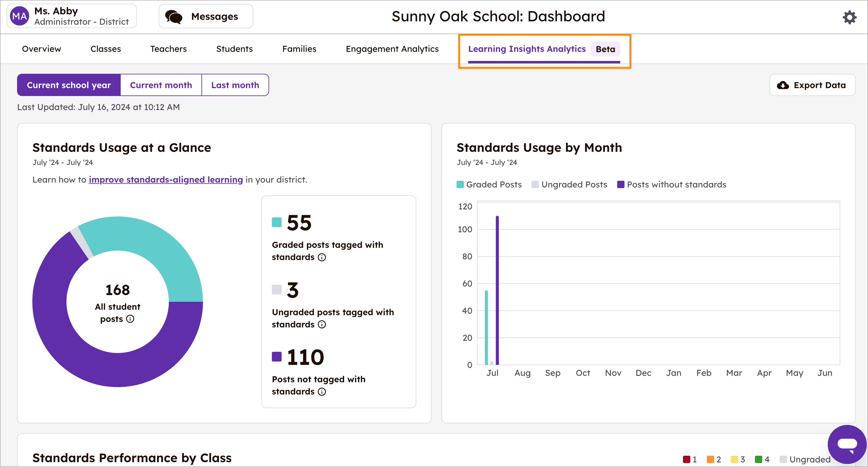The width and height of the screenshot is (868, 467).
Task: Click the green level 4 legend swatch
Action: (759, 460)
